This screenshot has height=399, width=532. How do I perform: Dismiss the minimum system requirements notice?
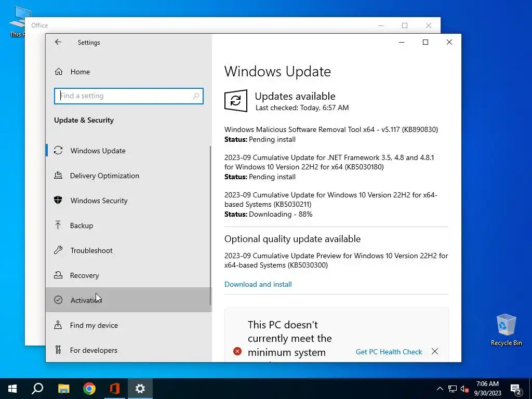pos(435,352)
